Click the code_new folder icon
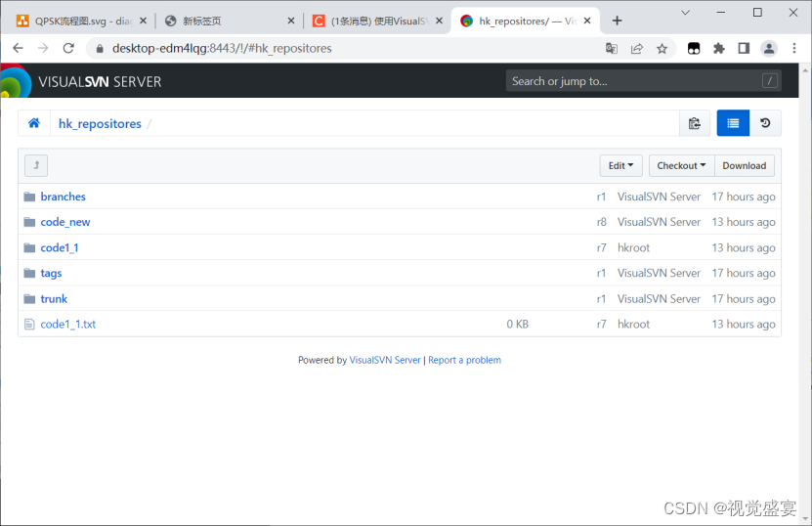Image resolution: width=812 pixels, height=526 pixels. click(29, 222)
